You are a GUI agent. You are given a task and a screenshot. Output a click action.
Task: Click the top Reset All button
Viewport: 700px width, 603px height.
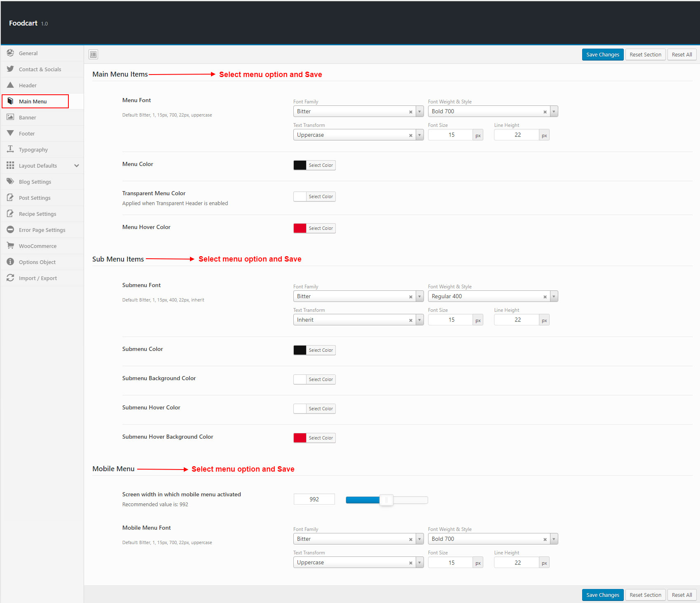682,54
